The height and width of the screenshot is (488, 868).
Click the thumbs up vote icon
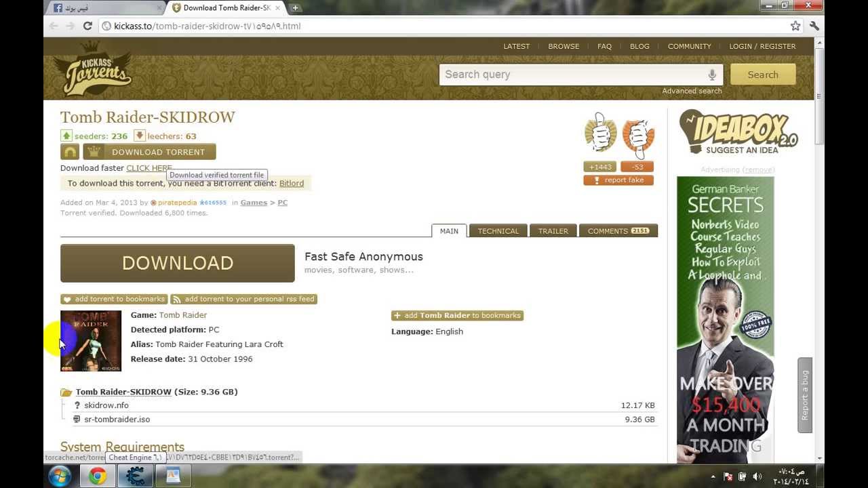click(600, 134)
